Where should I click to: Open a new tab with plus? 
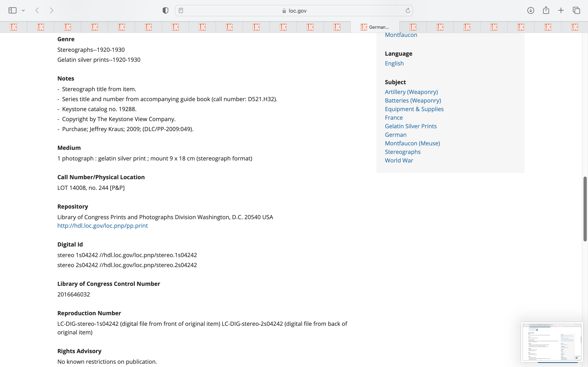coord(561,10)
